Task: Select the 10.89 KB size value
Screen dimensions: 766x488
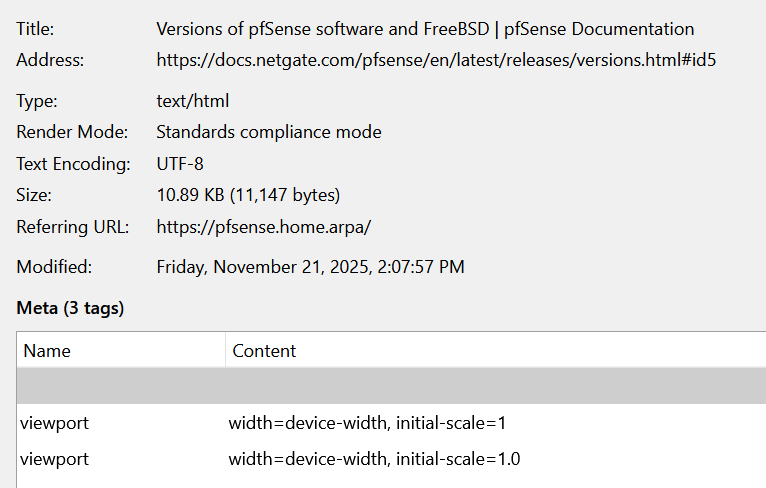Action: coord(248,195)
